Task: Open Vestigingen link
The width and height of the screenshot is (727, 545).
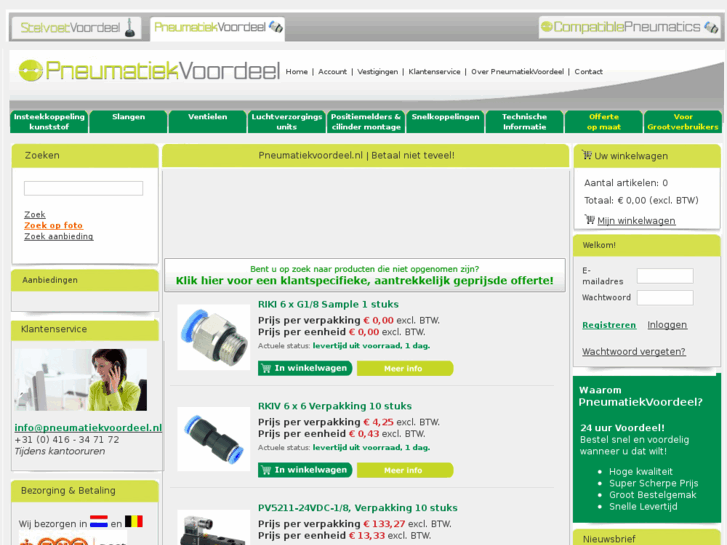Action: (377, 71)
